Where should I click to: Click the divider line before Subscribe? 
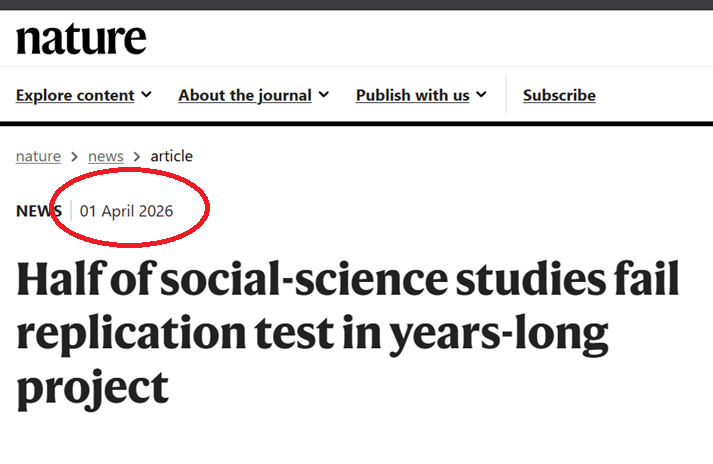coord(506,94)
